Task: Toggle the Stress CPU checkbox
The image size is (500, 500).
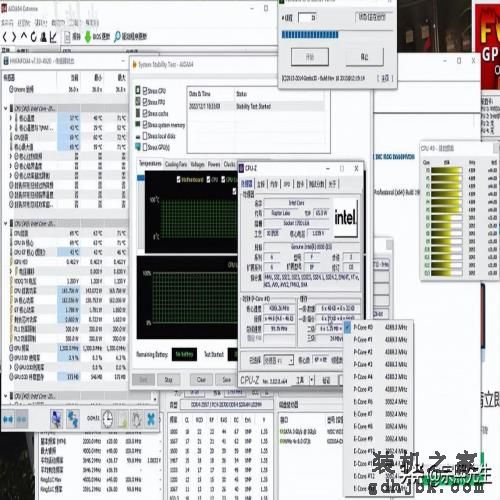Action: 145,91
